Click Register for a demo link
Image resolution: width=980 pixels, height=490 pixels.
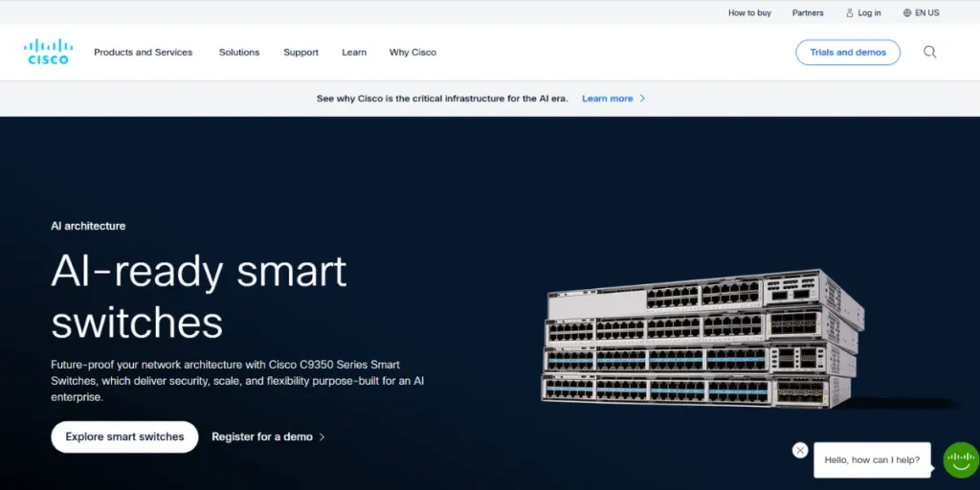pos(262,436)
